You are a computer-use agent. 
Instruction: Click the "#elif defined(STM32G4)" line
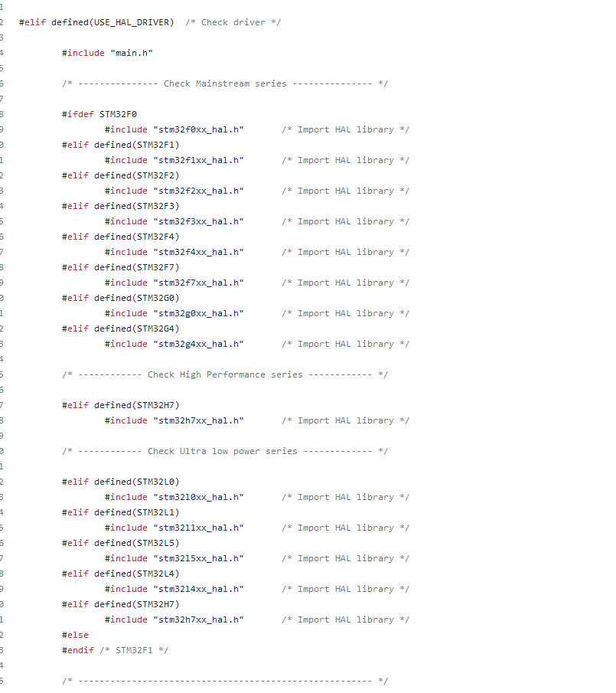click(121, 329)
